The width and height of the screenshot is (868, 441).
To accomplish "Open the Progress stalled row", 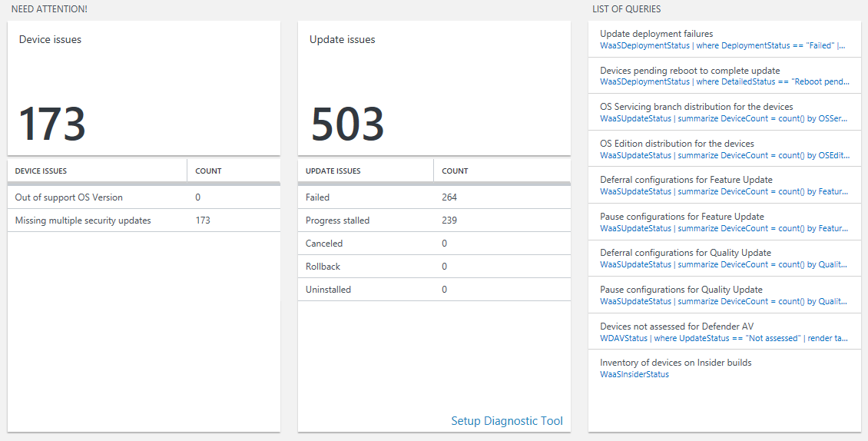I will tap(434, 220).
